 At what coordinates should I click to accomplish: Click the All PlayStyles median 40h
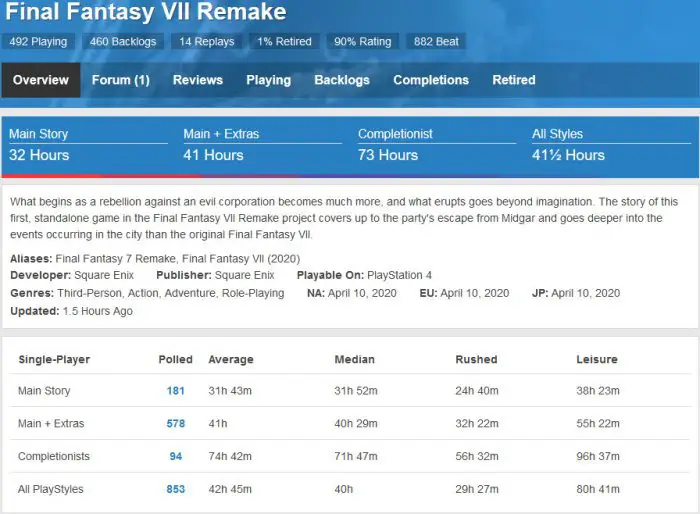click(x=344, y=489)
